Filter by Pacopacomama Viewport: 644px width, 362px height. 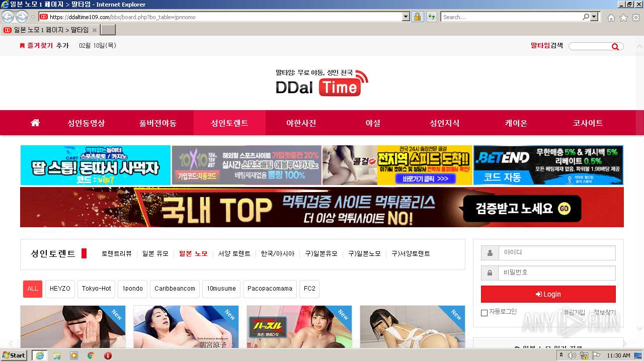(x=270, y=289)
